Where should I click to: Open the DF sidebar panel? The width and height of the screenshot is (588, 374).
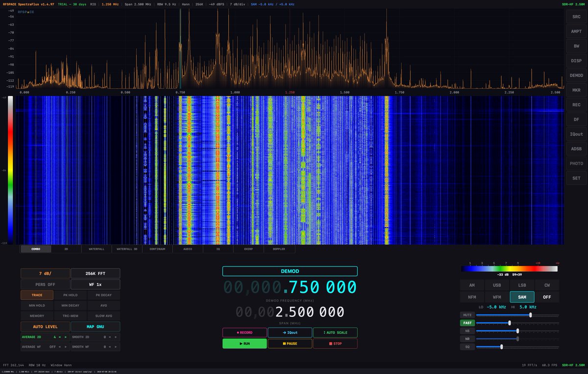click(576, 119)
